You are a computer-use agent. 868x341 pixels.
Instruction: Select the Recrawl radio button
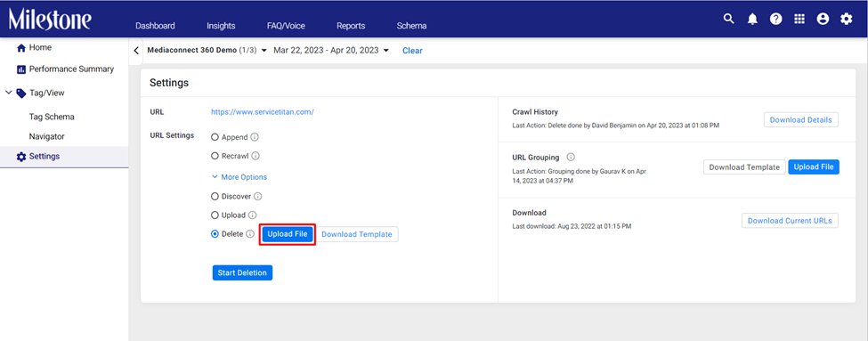click(215, 156)
